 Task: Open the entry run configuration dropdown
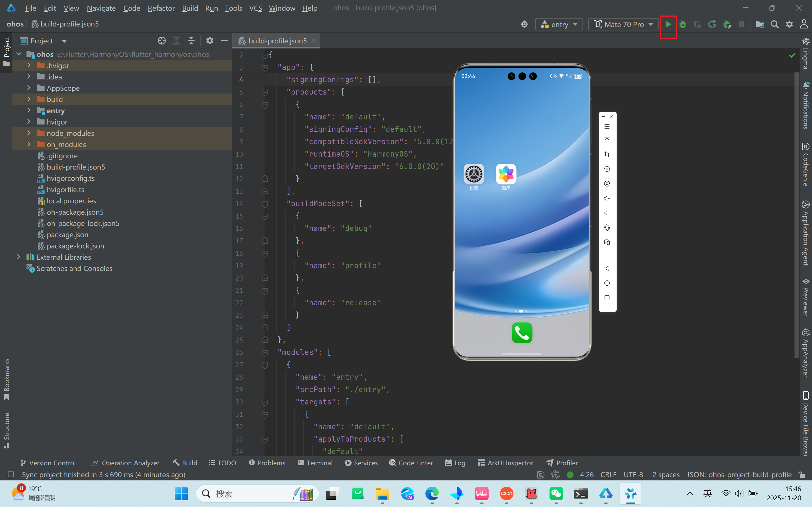[x=559, y=25]
